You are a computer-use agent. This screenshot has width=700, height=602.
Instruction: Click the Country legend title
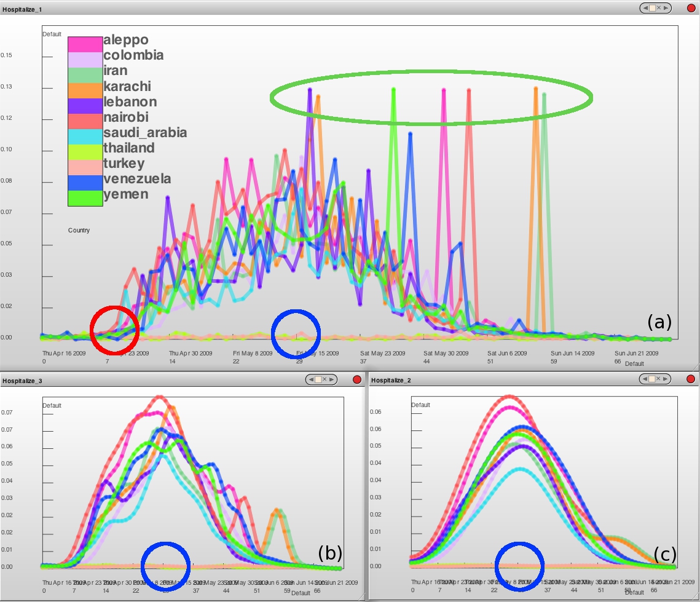(x=79, y=231)
